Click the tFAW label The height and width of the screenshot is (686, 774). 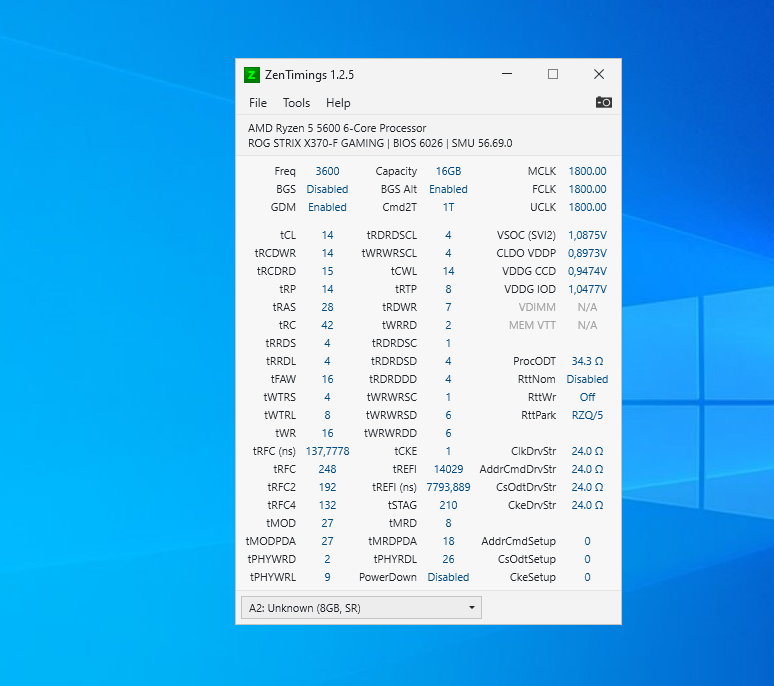coord(283,379)
